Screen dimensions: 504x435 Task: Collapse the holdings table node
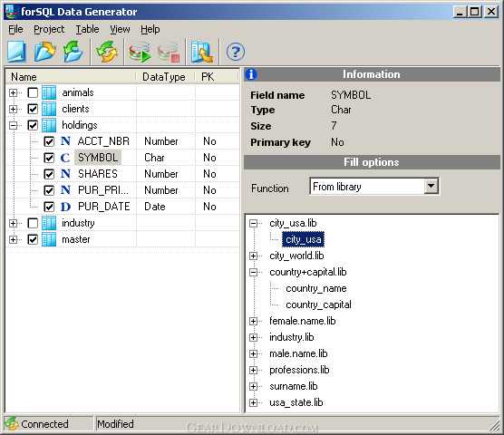click(13, 125)
